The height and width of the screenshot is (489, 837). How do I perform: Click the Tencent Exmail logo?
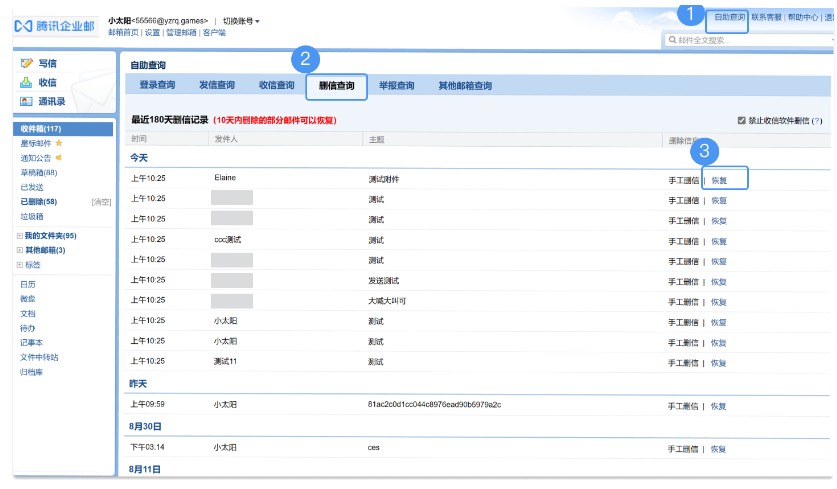[54, 26]
